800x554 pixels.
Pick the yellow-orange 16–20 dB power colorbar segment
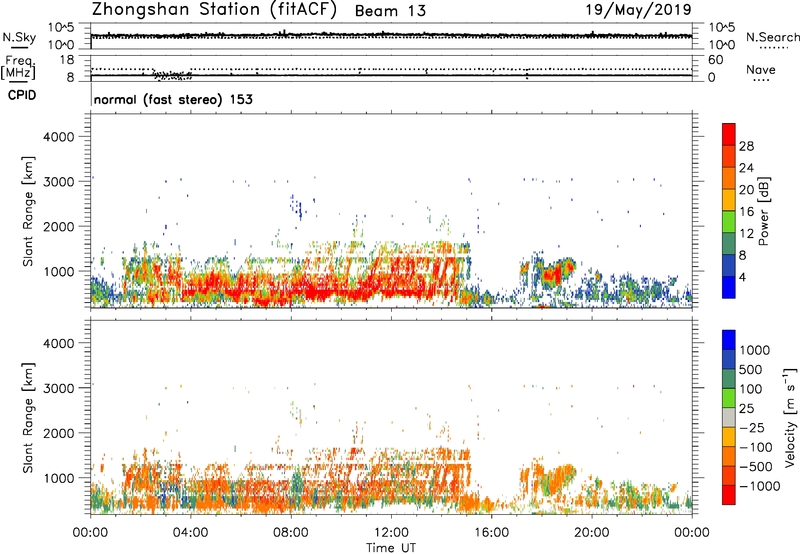(x=729, y=200)
